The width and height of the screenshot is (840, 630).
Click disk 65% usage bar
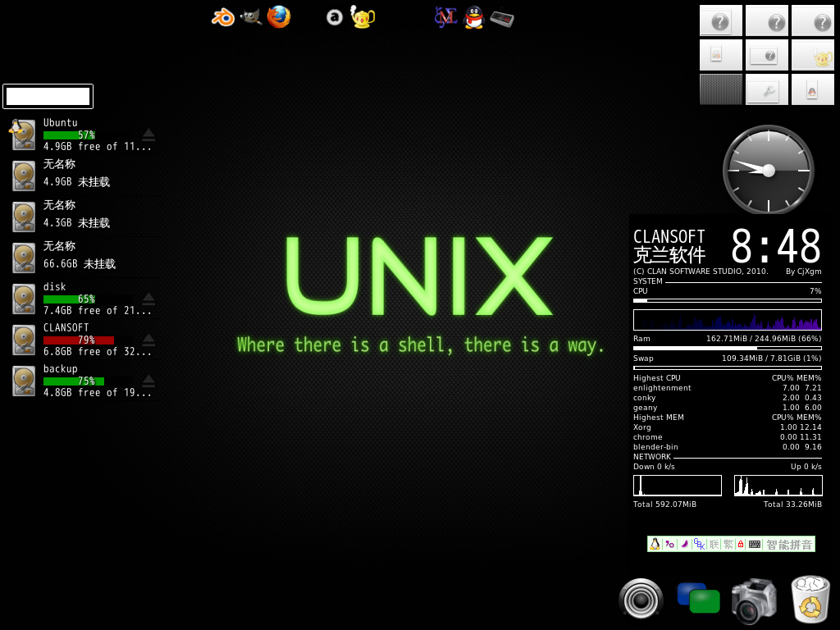click(x=87, y=299)
